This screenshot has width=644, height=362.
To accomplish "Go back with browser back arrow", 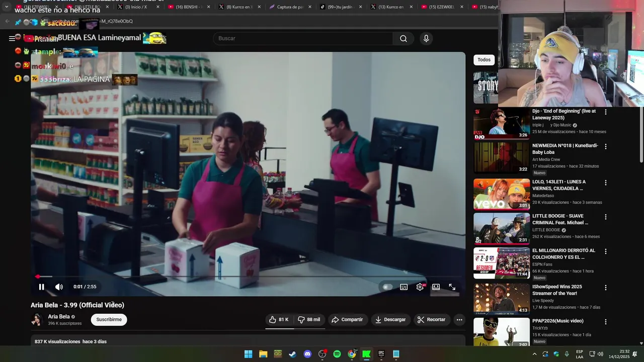I will click(x=7, y=22).
